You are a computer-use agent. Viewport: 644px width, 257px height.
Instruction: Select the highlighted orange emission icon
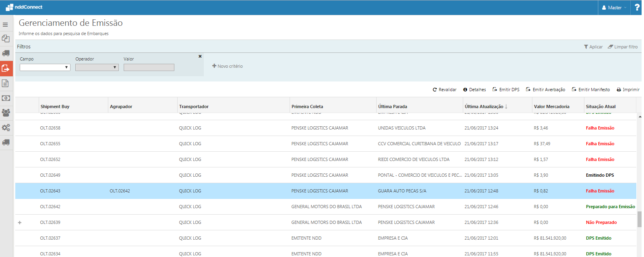[6, 68]
